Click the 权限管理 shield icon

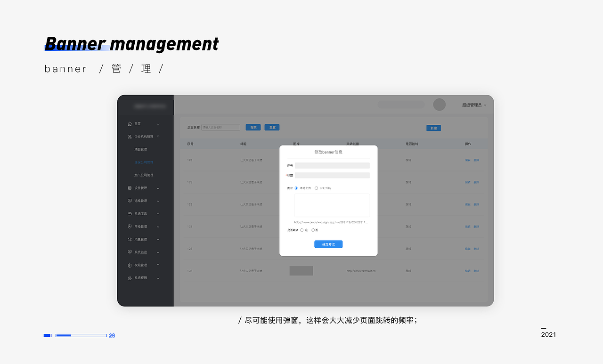(130, 265)
